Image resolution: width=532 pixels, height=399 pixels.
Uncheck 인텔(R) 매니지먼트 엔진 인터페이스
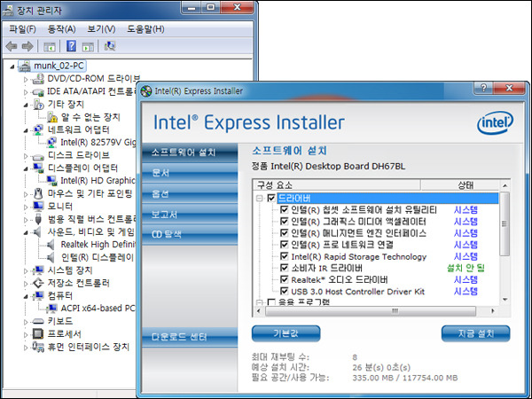pyautogui.click(x=285, y=233)
